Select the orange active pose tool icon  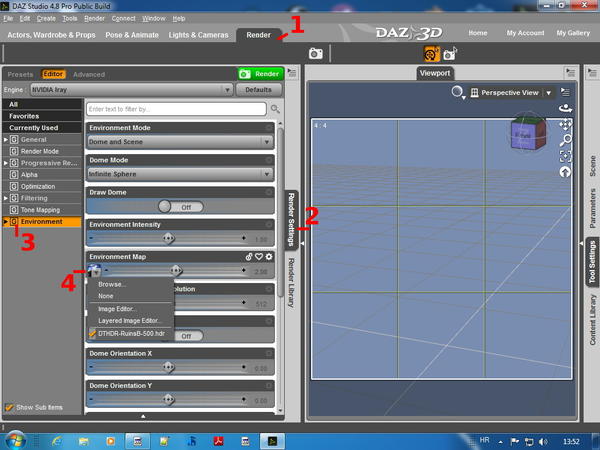tap(432, 54)
